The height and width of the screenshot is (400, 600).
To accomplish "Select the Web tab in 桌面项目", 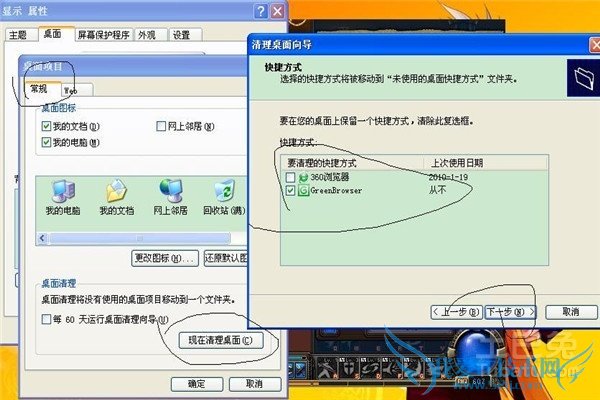I will coord(76,90).
